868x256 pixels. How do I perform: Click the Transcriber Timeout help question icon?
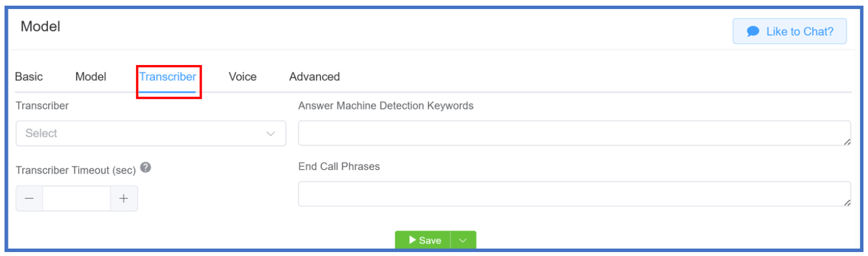(x=146, y=167)
